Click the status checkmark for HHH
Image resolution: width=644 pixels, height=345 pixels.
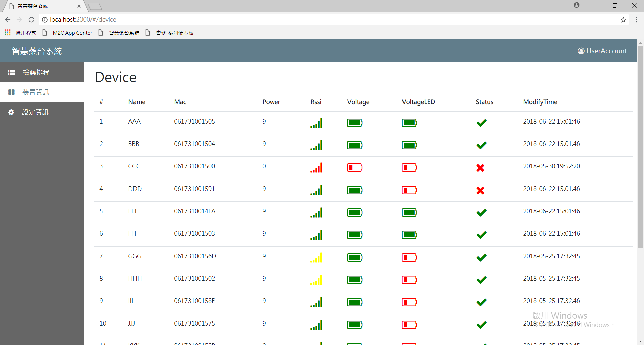(481, 280)
